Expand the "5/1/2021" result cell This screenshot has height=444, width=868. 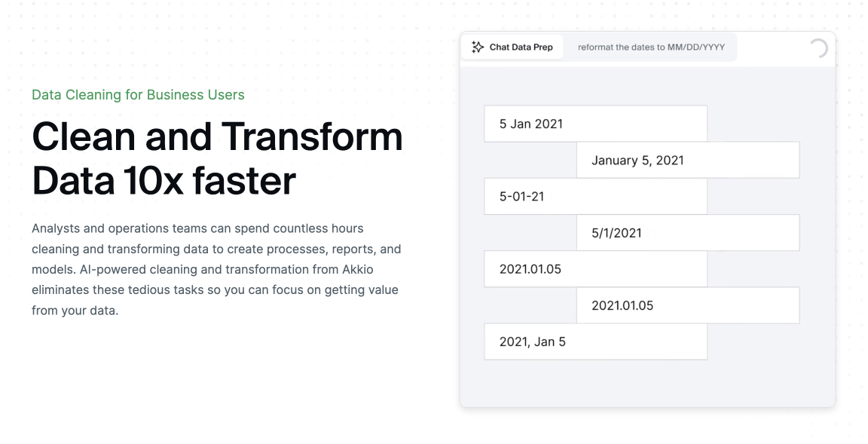coord(687,232)
